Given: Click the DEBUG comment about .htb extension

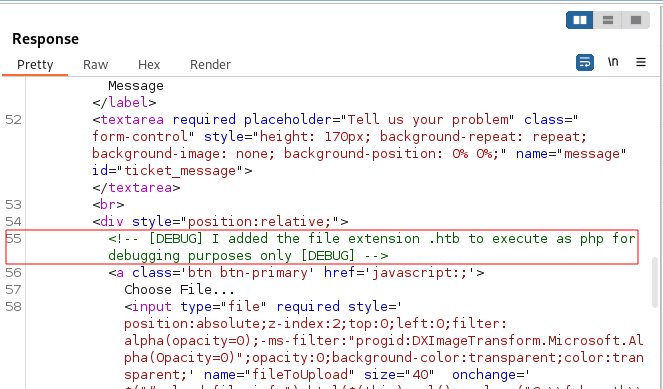Looking at the screenshot, I should (372, 247).
